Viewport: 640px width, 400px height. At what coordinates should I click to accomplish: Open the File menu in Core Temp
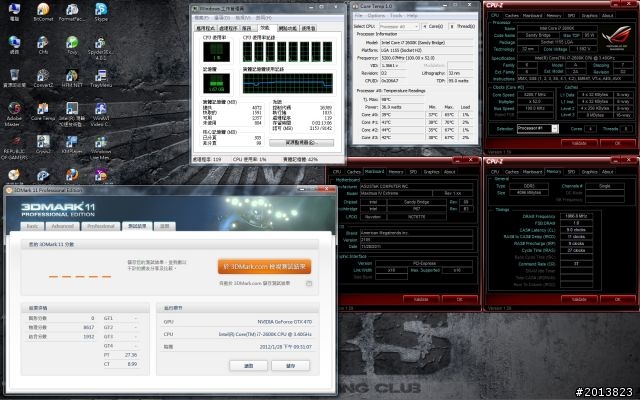pos(358,16)
